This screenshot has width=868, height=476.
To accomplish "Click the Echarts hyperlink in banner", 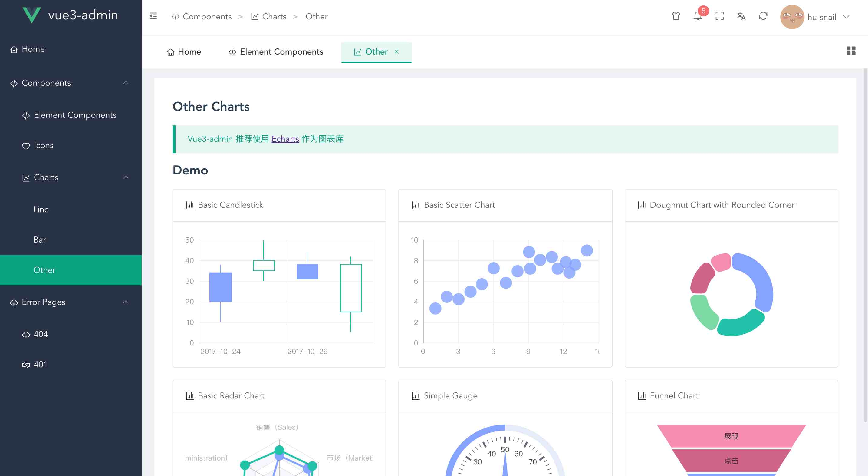I will pyautogui.click(x=285, y=139).
